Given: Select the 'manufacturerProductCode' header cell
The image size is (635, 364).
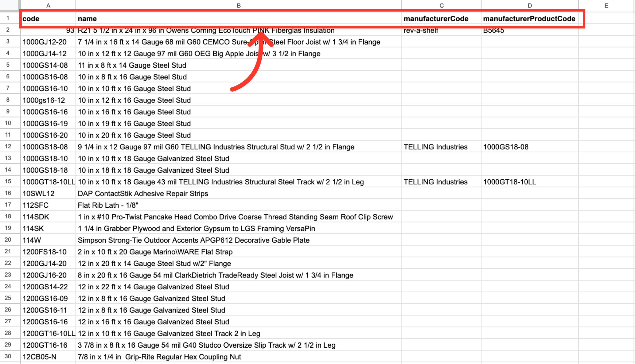Looking at the screenshot, I should [x=529, y=19].
